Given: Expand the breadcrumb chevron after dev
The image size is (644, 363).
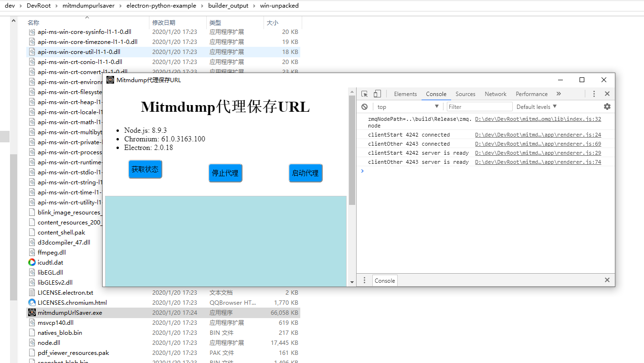Looking at the screenshot, I should point(20,6).
